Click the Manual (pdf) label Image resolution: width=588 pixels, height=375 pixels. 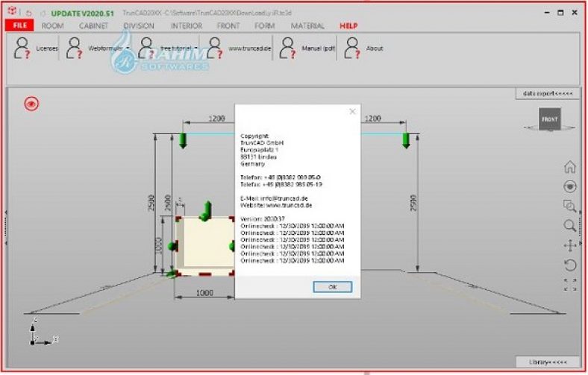tap(318, 48)
